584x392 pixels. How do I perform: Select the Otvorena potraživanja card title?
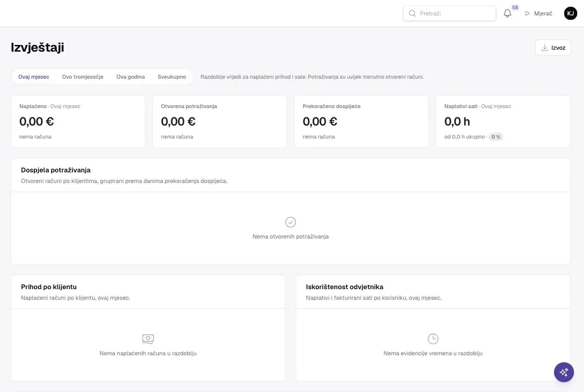tap(189, 106)
